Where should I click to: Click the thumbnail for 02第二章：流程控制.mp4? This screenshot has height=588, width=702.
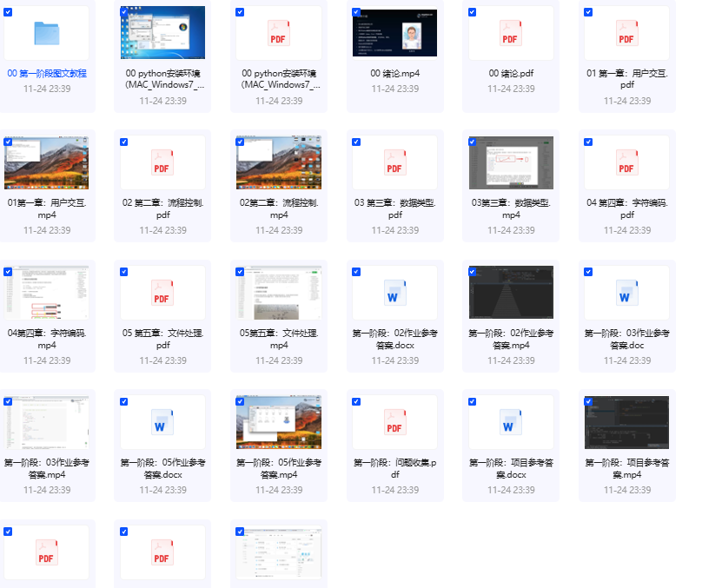[279, 162]
